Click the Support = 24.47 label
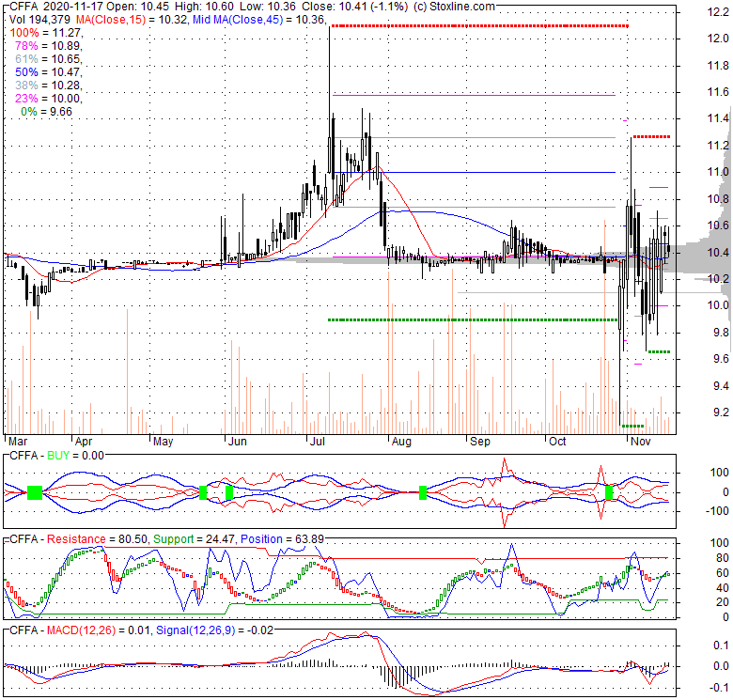Screen dimensions: 733x700 click(194, 539)
